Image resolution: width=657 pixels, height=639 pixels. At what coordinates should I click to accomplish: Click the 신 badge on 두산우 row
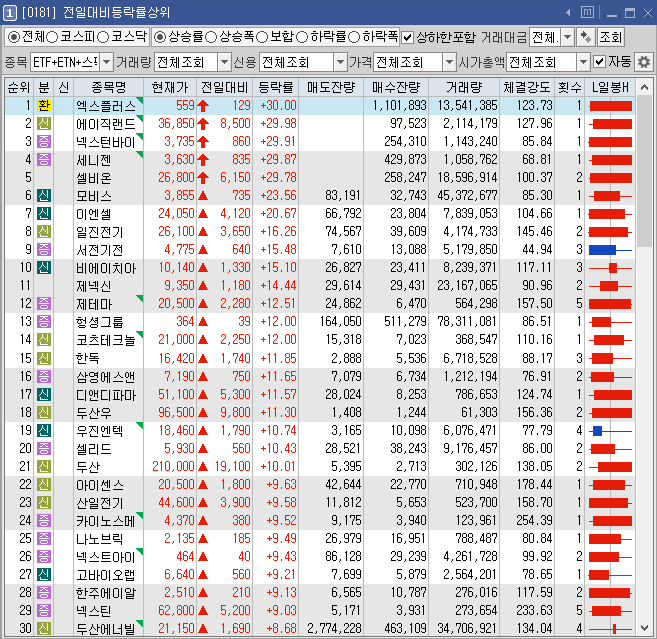pos(44,413)
